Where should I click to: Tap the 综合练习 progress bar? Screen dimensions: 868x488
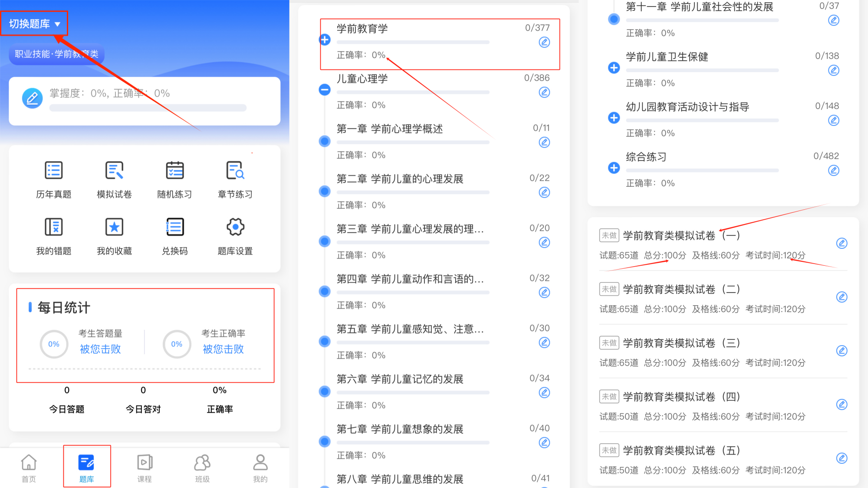click(702, 170)
